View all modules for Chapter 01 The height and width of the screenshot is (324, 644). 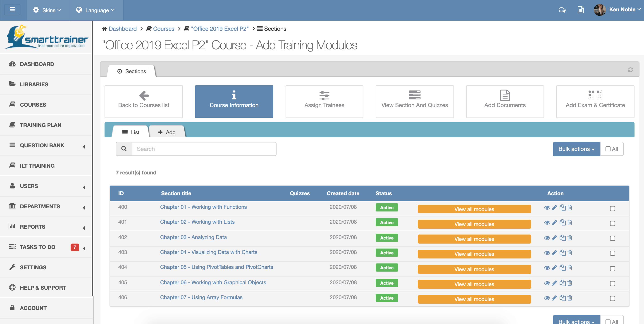tap(474, 209)
